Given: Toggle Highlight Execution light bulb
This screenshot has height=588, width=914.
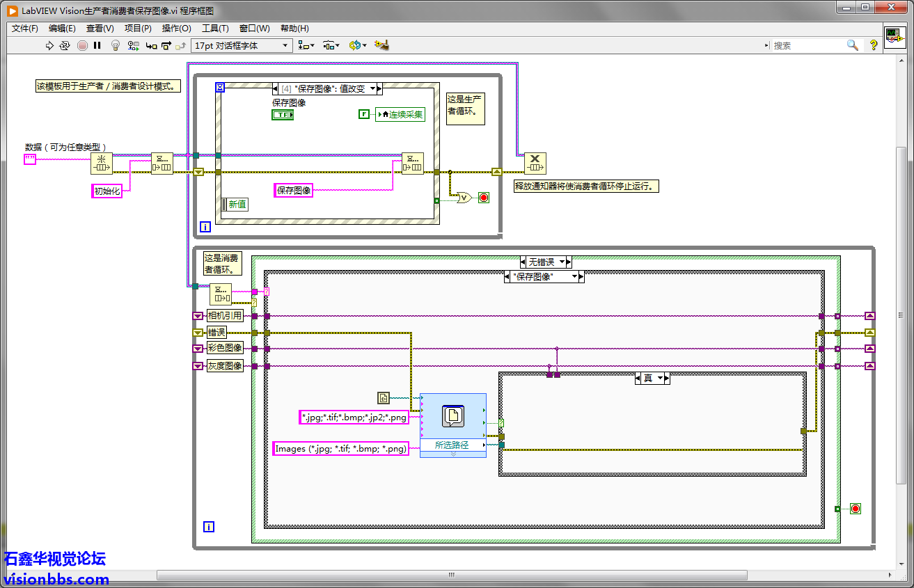Looking at the screenshot, I should 116,45.
